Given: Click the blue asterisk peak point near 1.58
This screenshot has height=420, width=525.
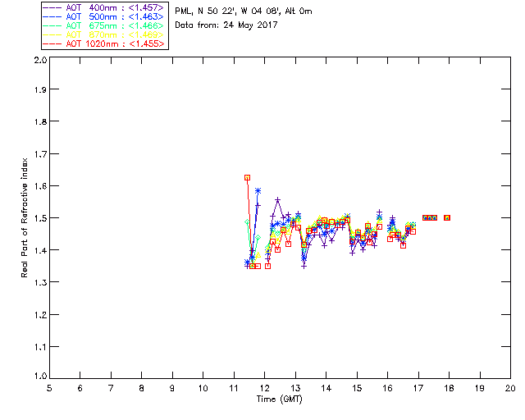Looking at the screenshot, I should 258,191.
